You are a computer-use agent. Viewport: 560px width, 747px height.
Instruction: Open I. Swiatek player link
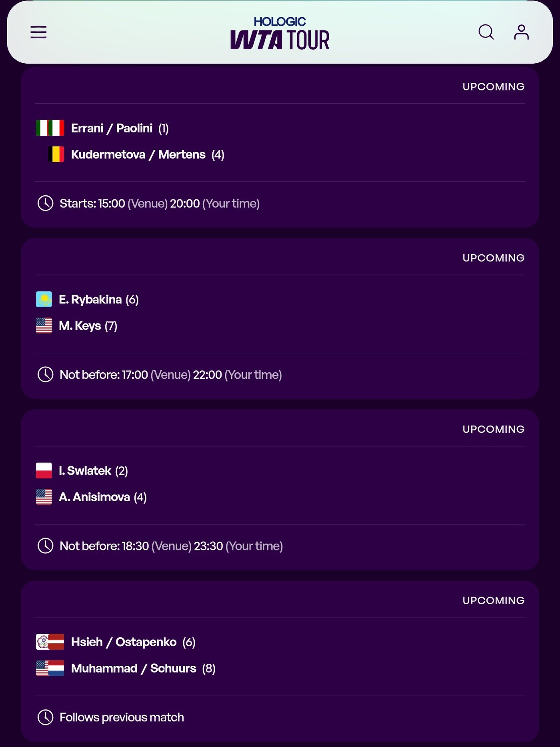click(85, 471)
